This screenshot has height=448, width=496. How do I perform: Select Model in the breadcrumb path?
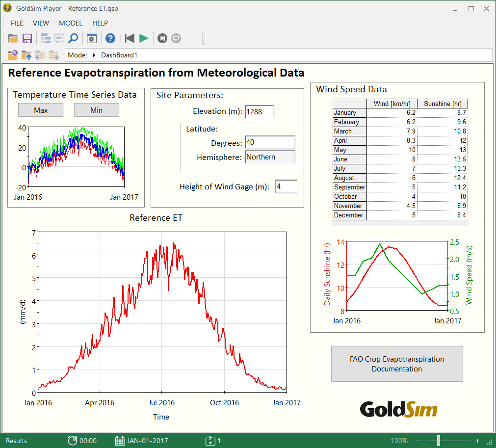77,55
